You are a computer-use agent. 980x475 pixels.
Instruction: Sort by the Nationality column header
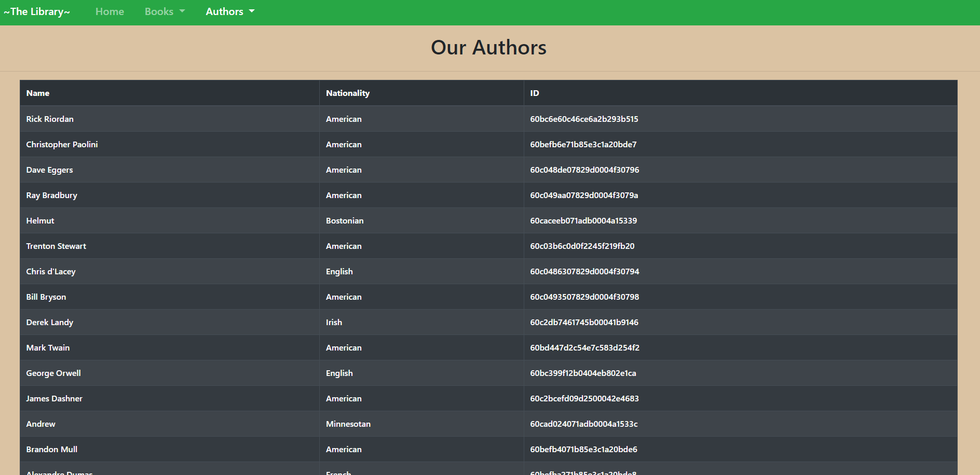click(x=347, y=93)
